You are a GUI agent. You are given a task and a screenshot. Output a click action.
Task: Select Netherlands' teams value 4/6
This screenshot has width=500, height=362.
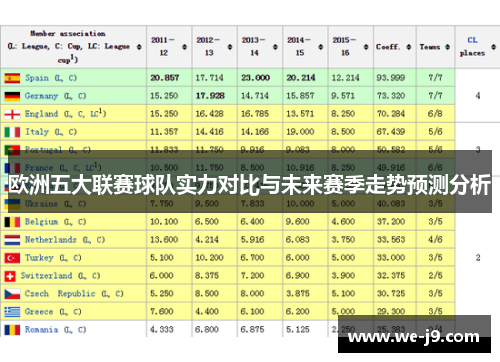(435, 240)
